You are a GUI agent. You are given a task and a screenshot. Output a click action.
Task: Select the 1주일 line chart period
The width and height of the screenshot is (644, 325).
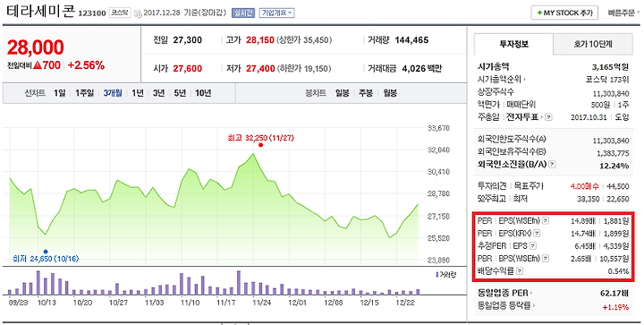84,93
